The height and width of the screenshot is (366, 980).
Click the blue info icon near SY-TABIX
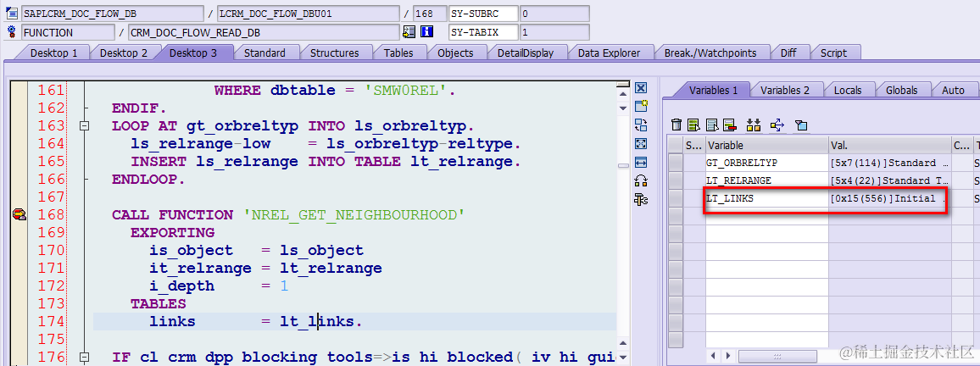[x=427, y=32]
